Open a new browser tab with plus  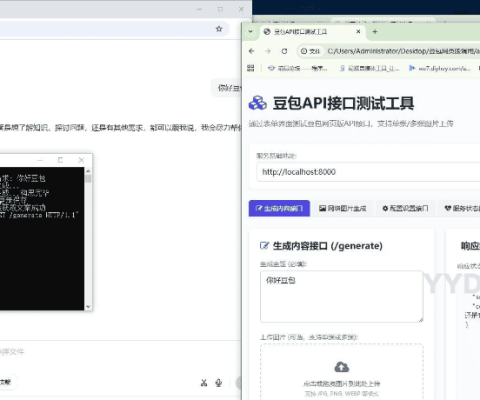pyautogui.click(x=375, y=32)
